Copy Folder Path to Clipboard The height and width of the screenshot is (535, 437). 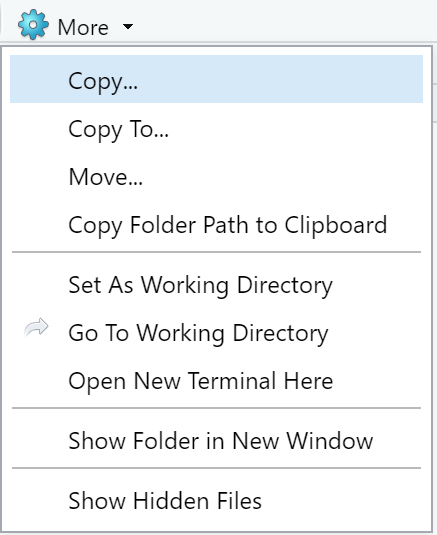(216, 225)
